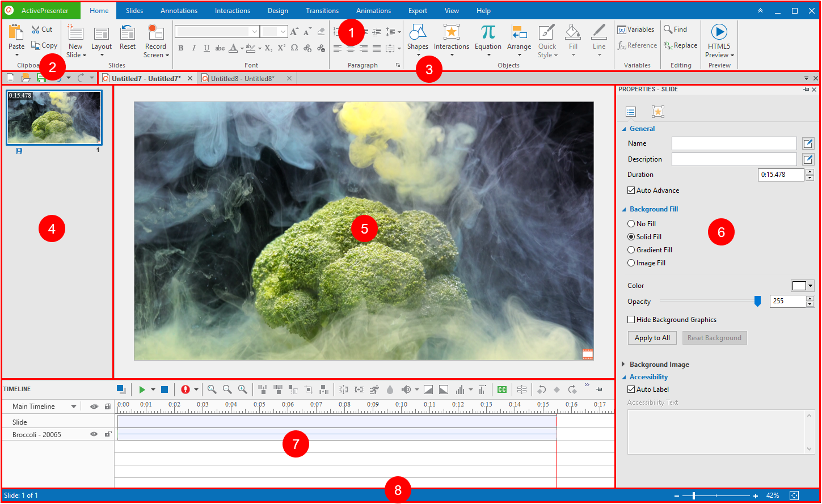Enable Hide Background Graphics checkbox
This screenshot has width=822, height=504.
(x=631, y=320)
